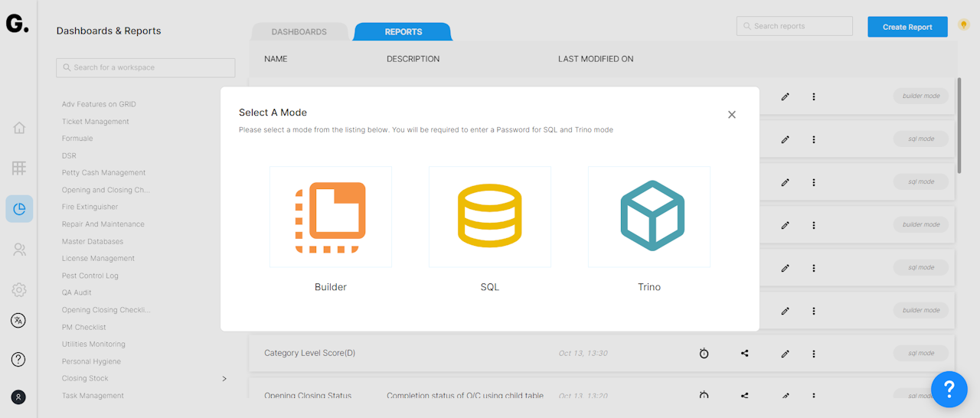Open the Users icon in sidebar
The width and height of the screenshot is (980, 418).
click(19, 250)
